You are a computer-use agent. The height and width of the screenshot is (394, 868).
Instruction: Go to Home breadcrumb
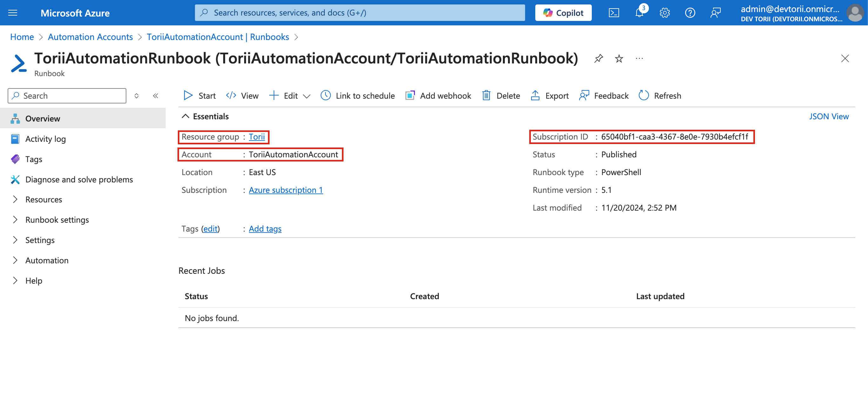(22, 37)
